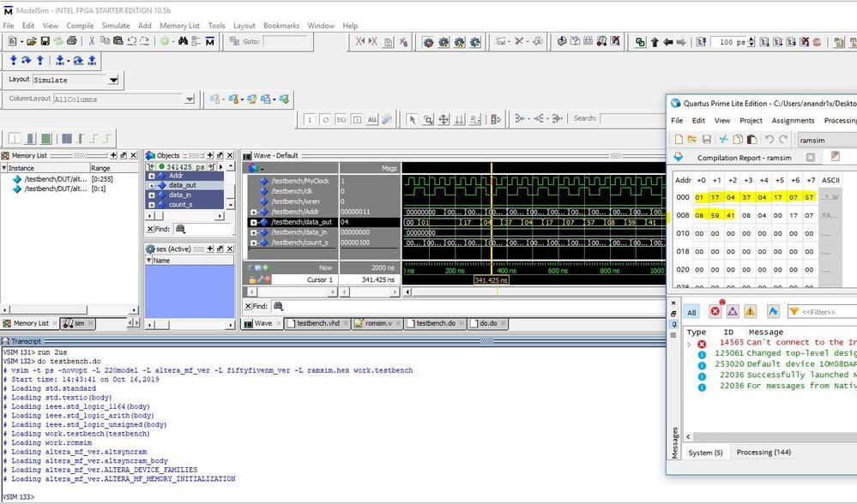Click the wave Select Mode arrow cursor icon
The image size is (857, 504).
tap(412, 119)
